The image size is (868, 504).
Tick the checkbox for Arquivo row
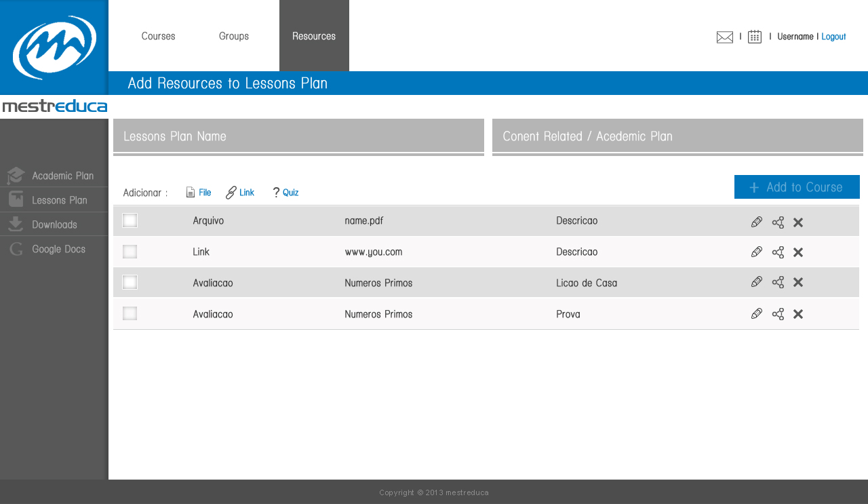pos(130,220)
